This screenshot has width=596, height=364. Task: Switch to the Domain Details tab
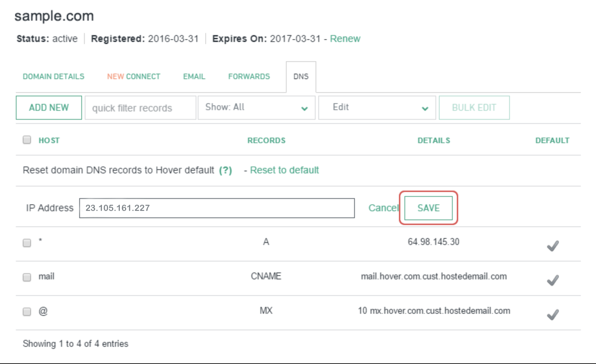[x=53, y=76]
